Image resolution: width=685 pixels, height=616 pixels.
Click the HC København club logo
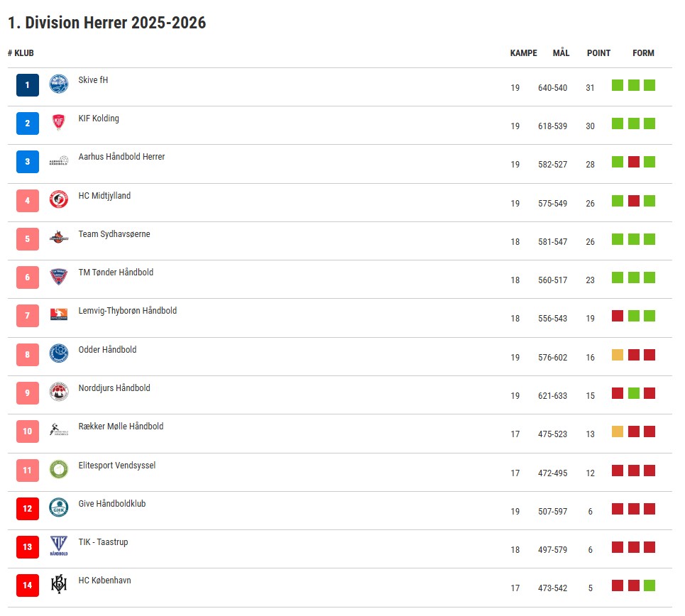coord(59,585)
